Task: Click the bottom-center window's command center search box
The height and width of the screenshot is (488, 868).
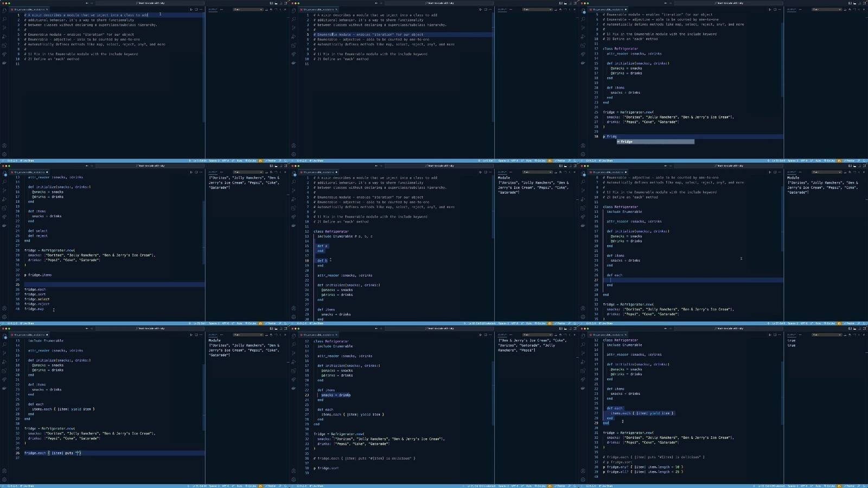Action: [x=440, y=328]
